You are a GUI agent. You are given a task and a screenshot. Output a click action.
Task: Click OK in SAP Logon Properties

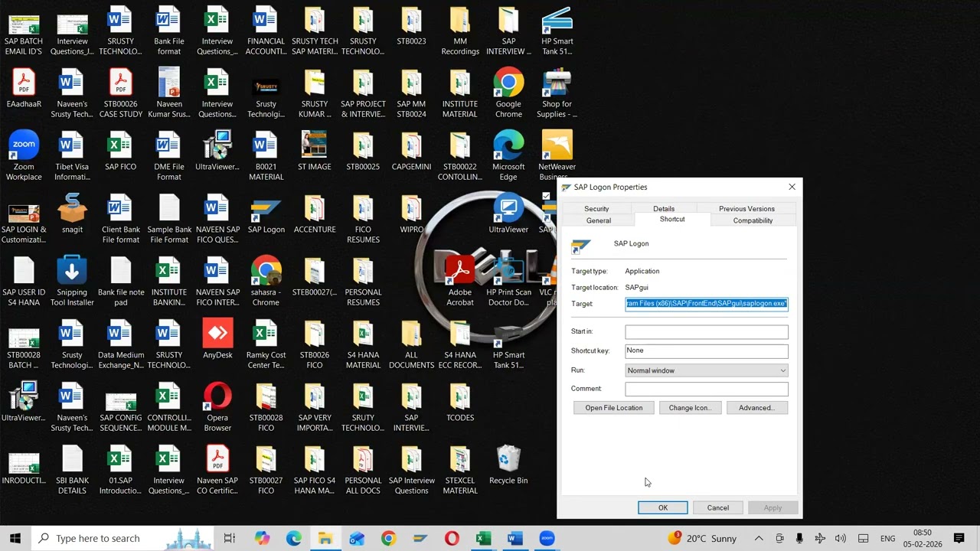coord(663,508)
